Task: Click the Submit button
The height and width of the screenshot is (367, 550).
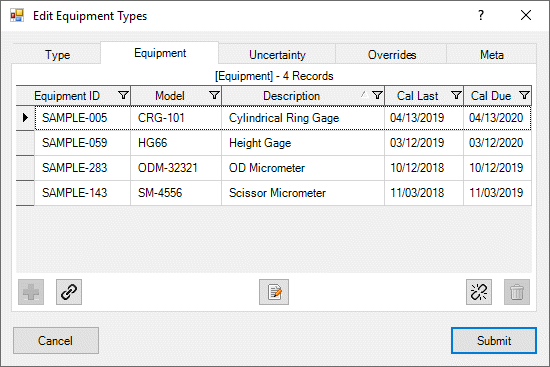Action: coord(494,341)
